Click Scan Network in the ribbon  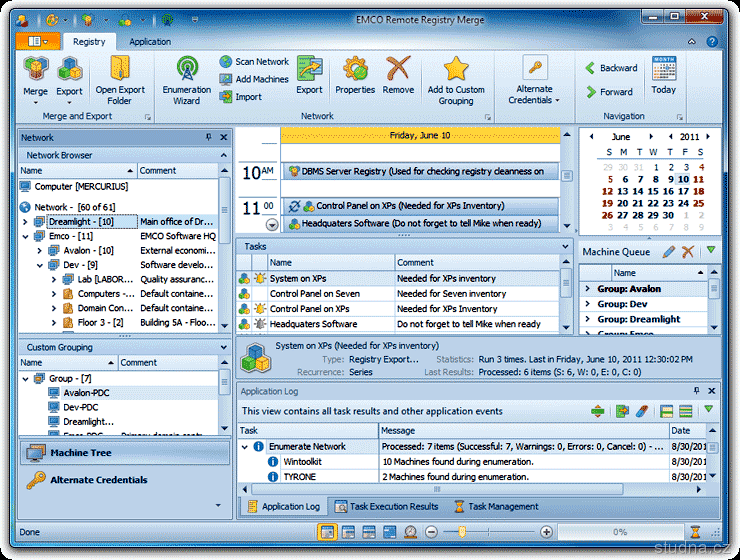(254, 62)
